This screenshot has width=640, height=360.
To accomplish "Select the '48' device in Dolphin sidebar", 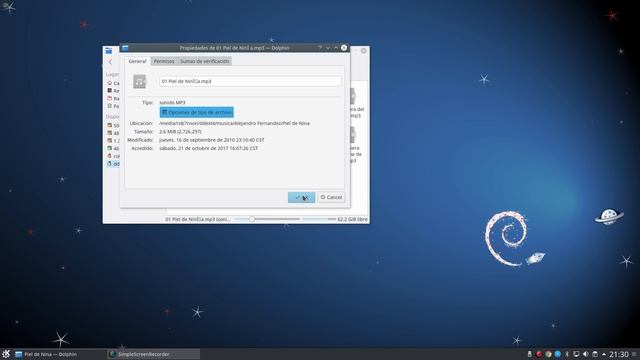I will pyautogui.click(x=113, y=133).
